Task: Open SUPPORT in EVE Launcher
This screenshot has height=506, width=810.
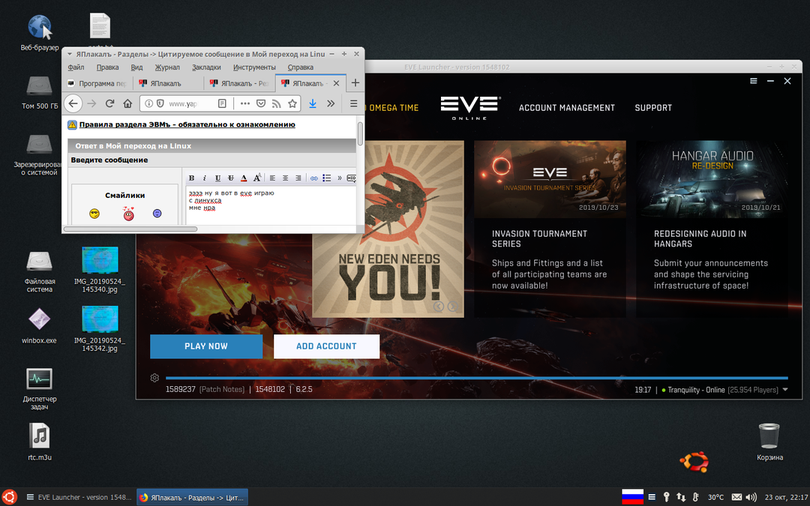Action: coord(653,108)
